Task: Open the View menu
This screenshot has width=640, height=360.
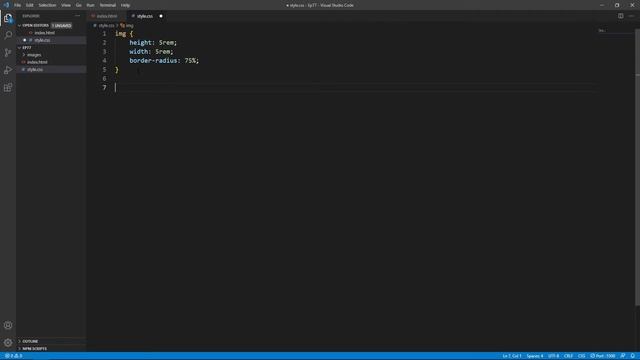Action: pos(66,5)
